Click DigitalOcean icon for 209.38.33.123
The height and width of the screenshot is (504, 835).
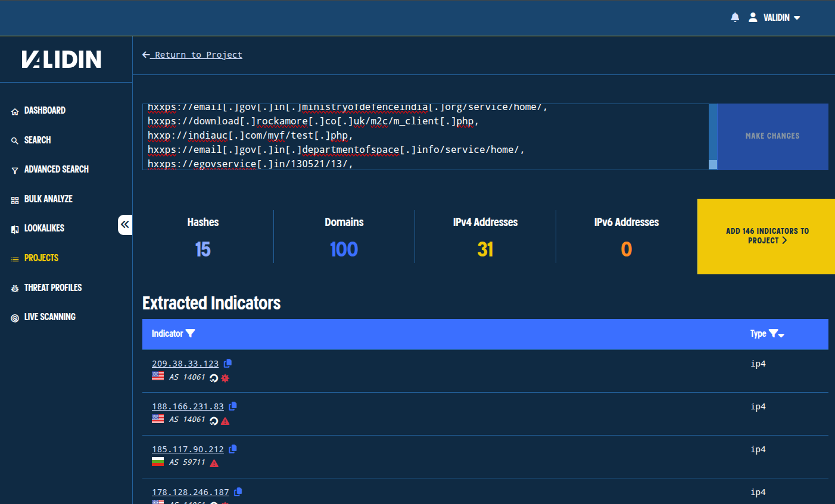click(x=214, y=378)
